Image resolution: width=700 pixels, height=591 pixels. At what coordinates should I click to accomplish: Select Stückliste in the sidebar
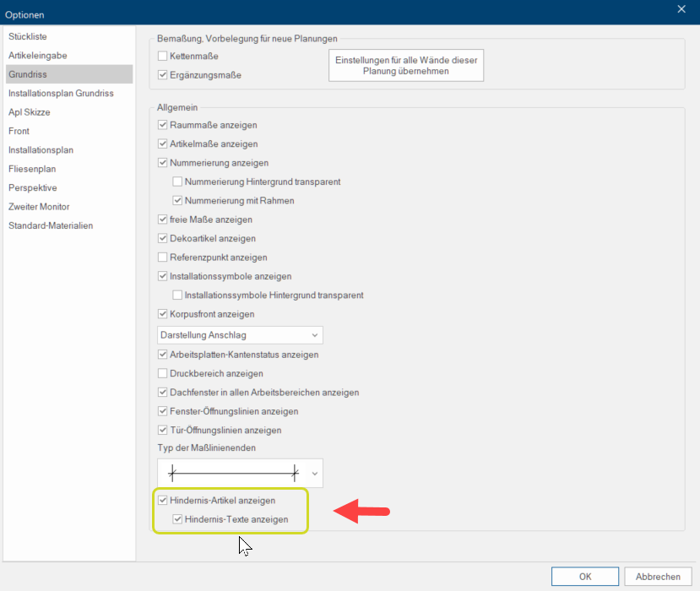tap(27, 36)
